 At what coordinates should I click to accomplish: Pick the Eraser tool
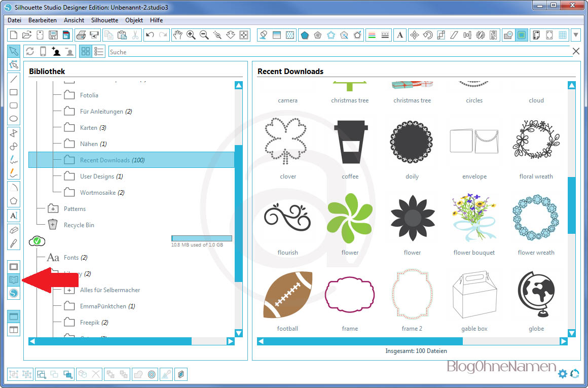pos(14,230)
